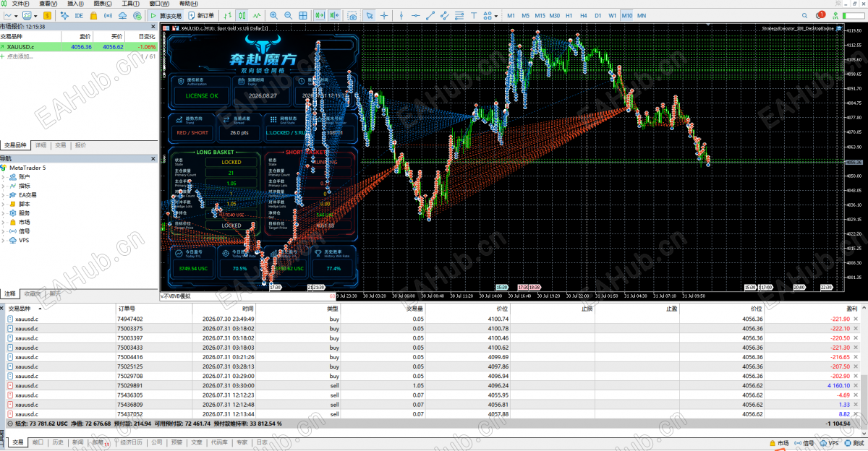Open the File menu
This screenshot has height=451, width=868.
point(20,4)
